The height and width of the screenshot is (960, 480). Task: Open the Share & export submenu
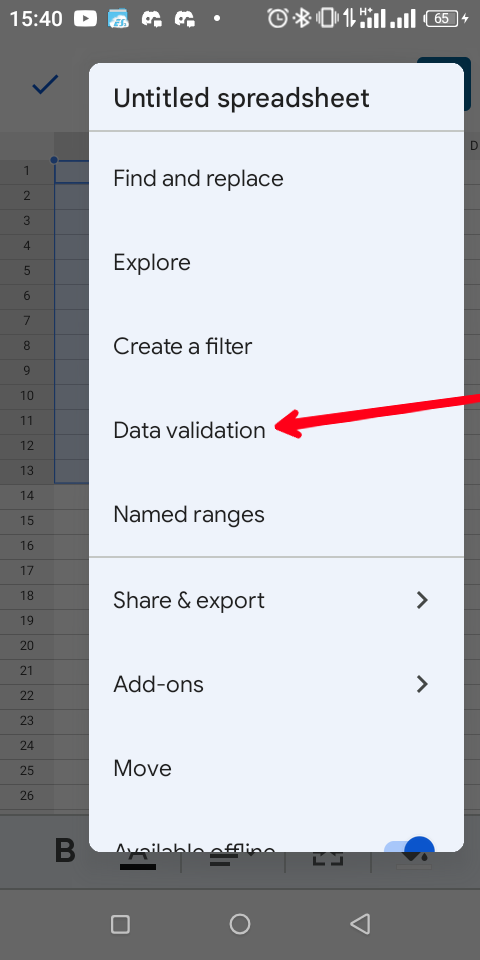(x=276, y=600)
